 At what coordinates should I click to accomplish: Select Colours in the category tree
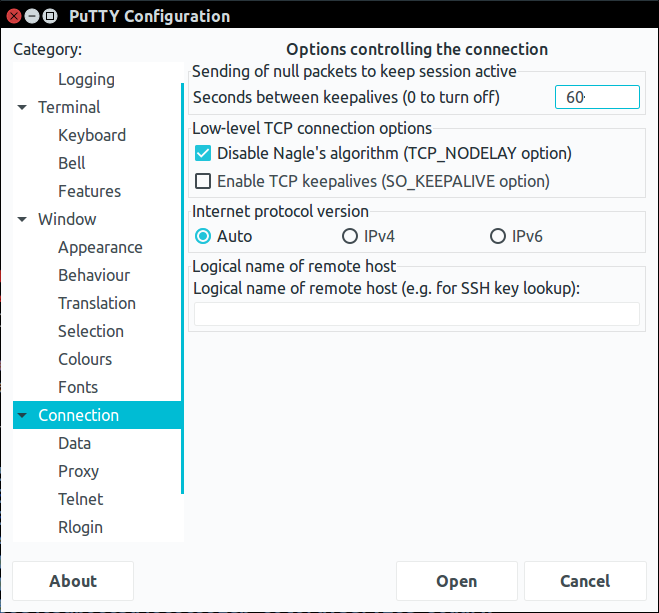tap(85, 360)
